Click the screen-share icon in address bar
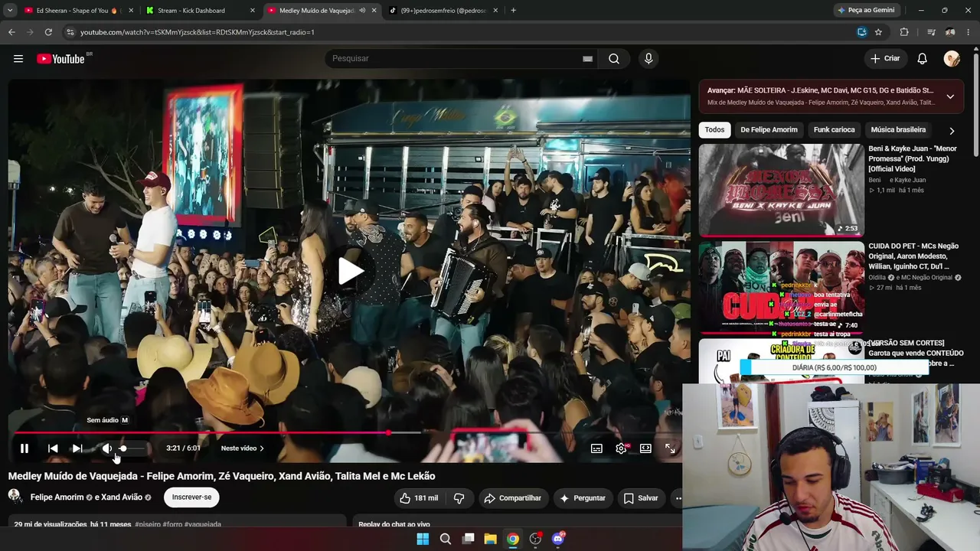 point(861,32)
